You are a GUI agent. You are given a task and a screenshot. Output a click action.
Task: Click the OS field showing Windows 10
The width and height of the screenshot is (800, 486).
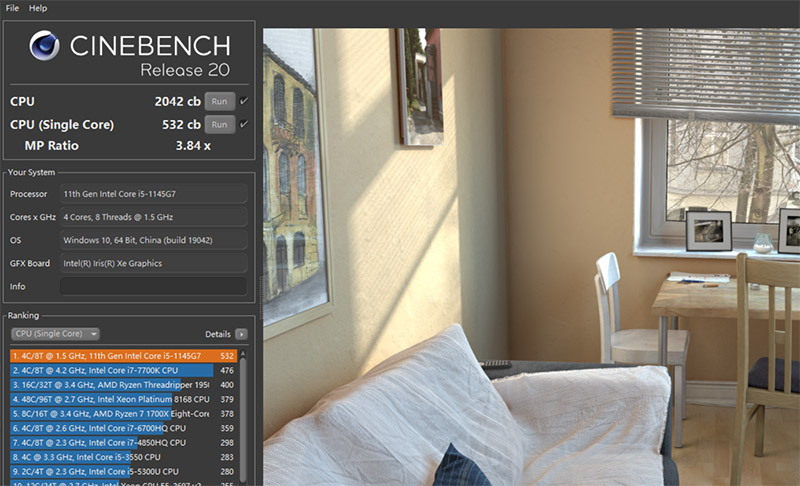coord(154,240)
